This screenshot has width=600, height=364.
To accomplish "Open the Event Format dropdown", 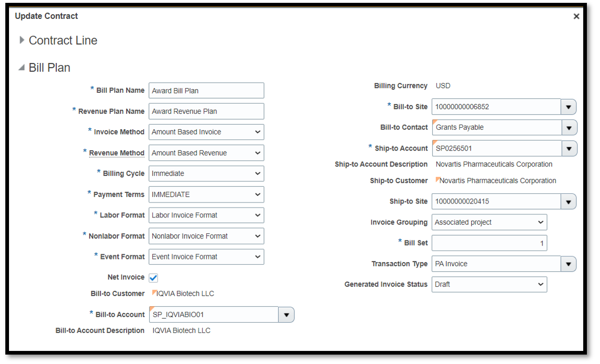I will click(206, 257).
